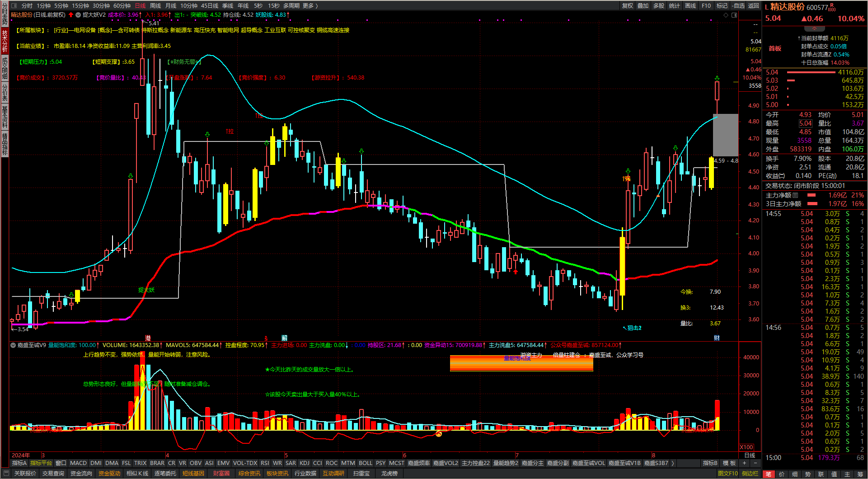Click the green 狙击2 signal marker

pos(633,328)
